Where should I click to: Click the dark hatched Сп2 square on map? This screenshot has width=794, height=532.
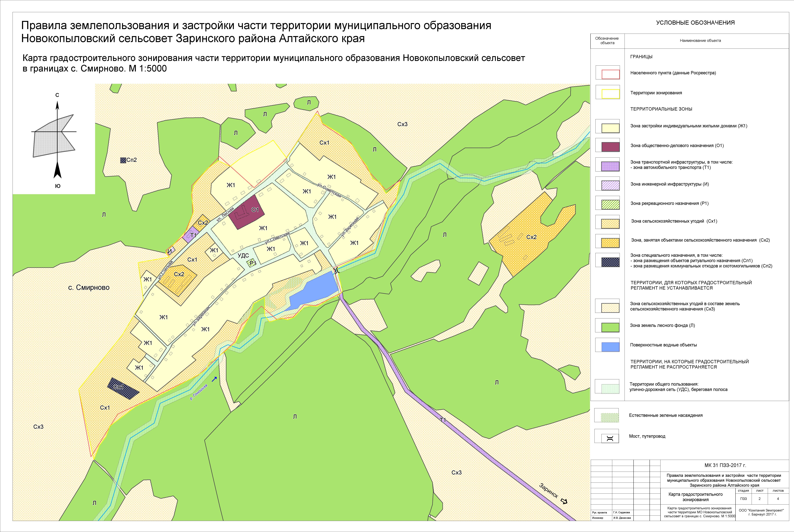coord(123,160)
